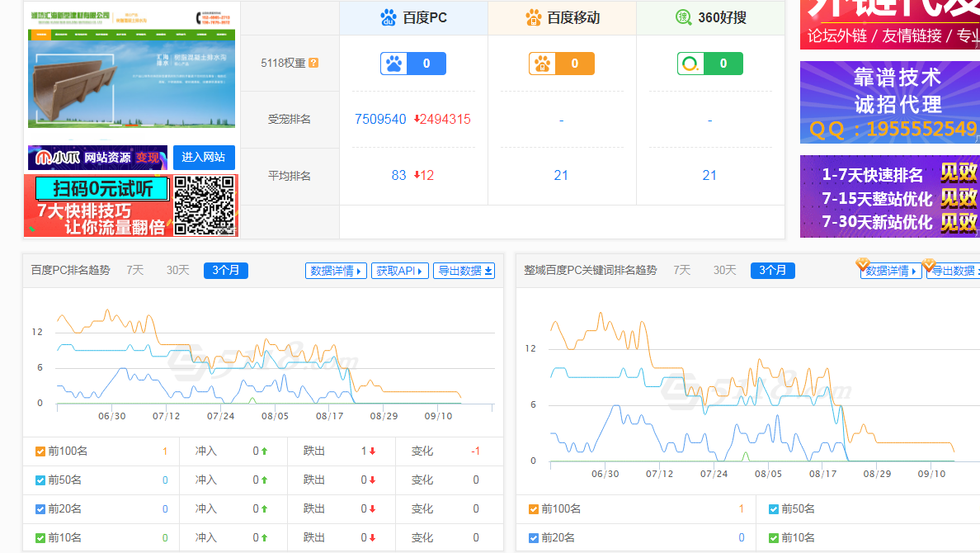Toggle 前100名 checkbox in right chart
980x553 pixels.
[533, 508]
